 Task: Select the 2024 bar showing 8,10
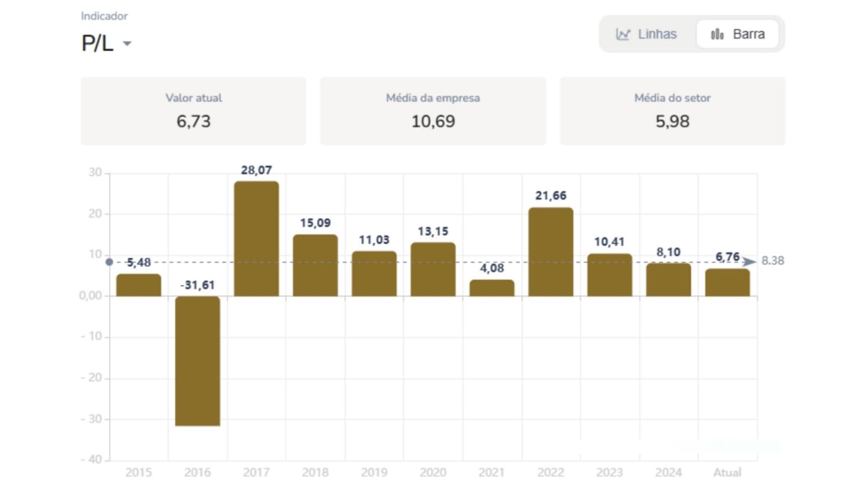pos(668,280)
